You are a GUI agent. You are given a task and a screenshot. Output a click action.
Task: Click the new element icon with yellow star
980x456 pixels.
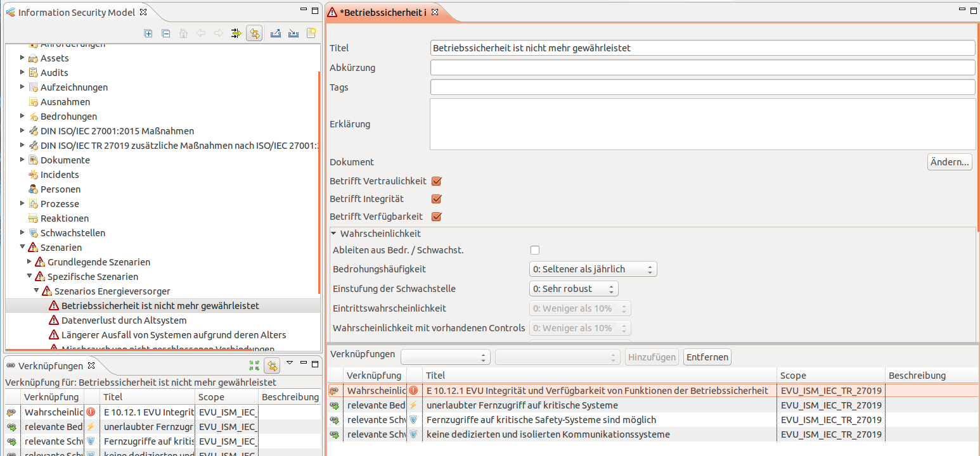click(x=311, y=33)
